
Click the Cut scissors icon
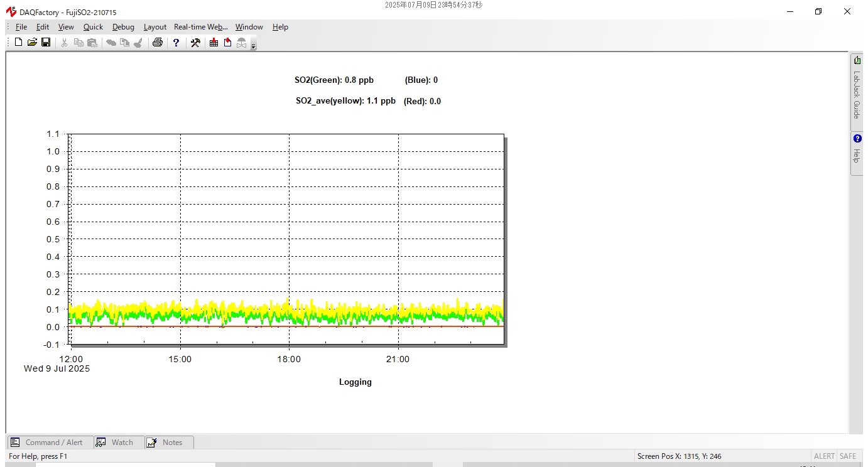[x=64, y=43]
